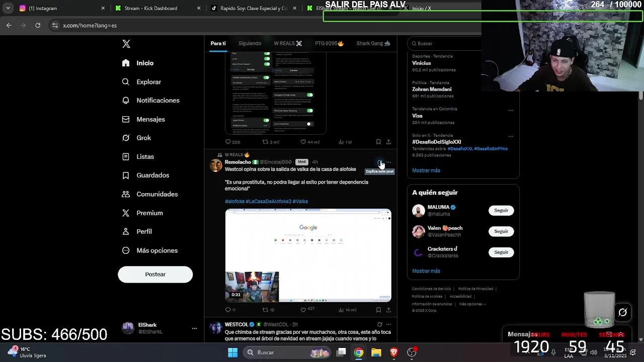
Task: Click the Grok icon on WESTCOL post
Action: coord(380,324)
